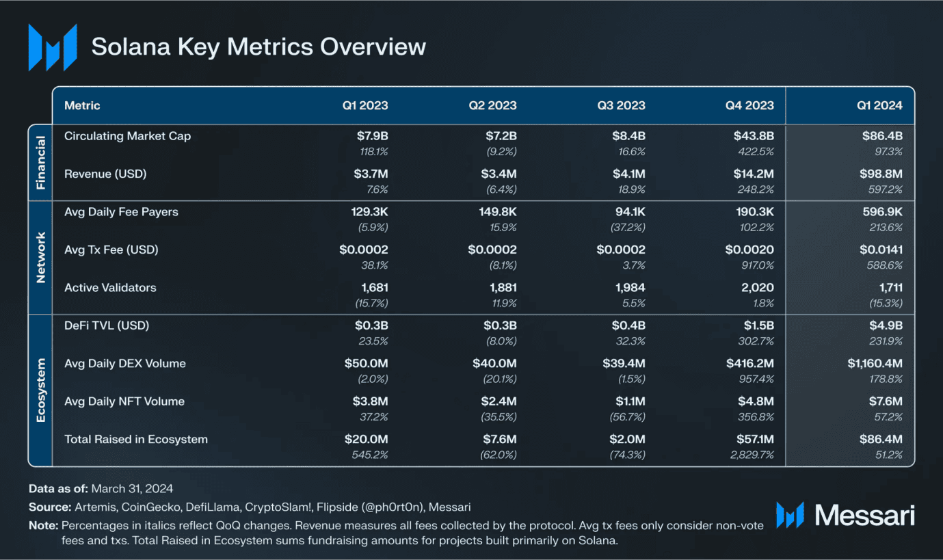Click the Data as of March 31, 2024 text
943x560 pixels.
point(101,489)
